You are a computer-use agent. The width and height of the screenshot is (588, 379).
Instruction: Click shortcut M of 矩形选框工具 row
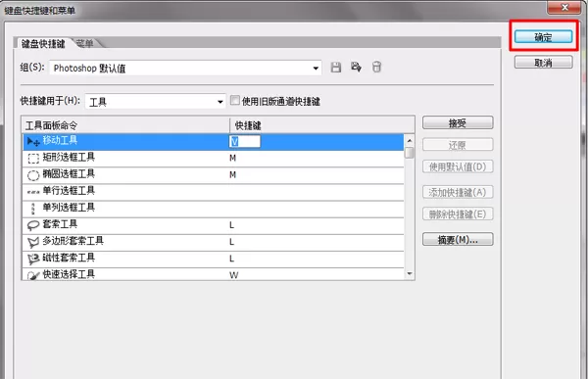233,158
